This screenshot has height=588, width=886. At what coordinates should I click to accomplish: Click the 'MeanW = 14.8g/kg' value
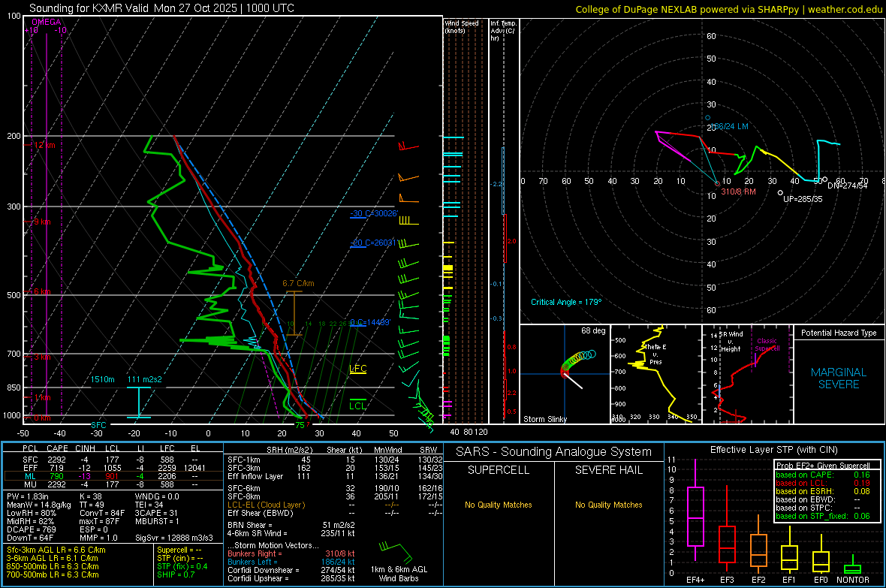coord(39,505)
